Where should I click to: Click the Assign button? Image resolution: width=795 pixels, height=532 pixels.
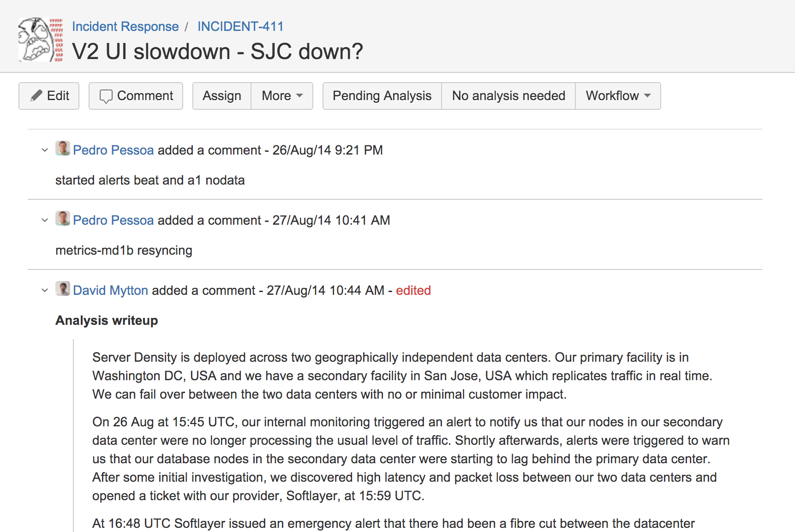tap(222, 96)
